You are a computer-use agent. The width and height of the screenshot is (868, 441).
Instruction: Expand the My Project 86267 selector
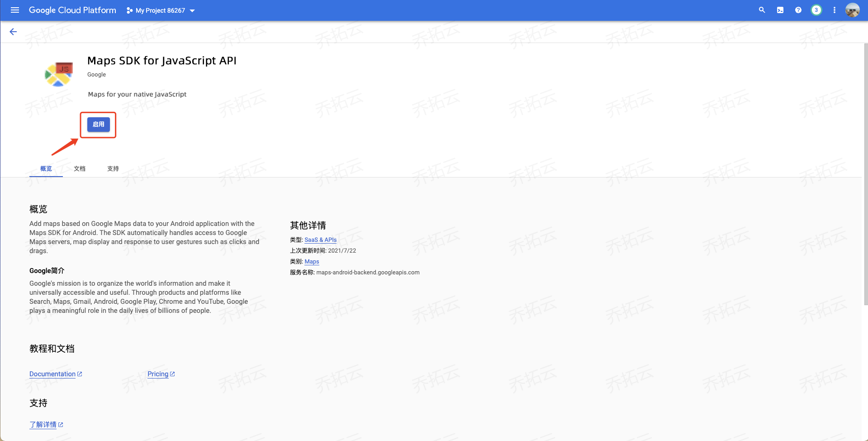161,10
